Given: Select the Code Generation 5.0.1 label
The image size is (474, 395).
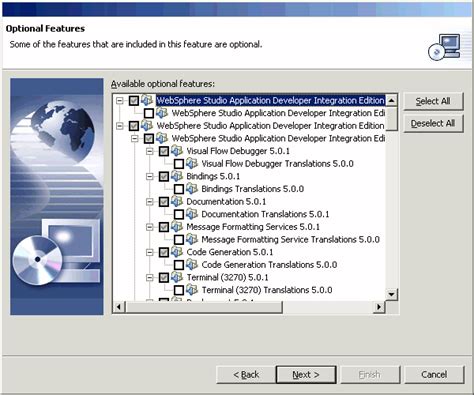Looking at the screenshot, I should click(230, 252).
